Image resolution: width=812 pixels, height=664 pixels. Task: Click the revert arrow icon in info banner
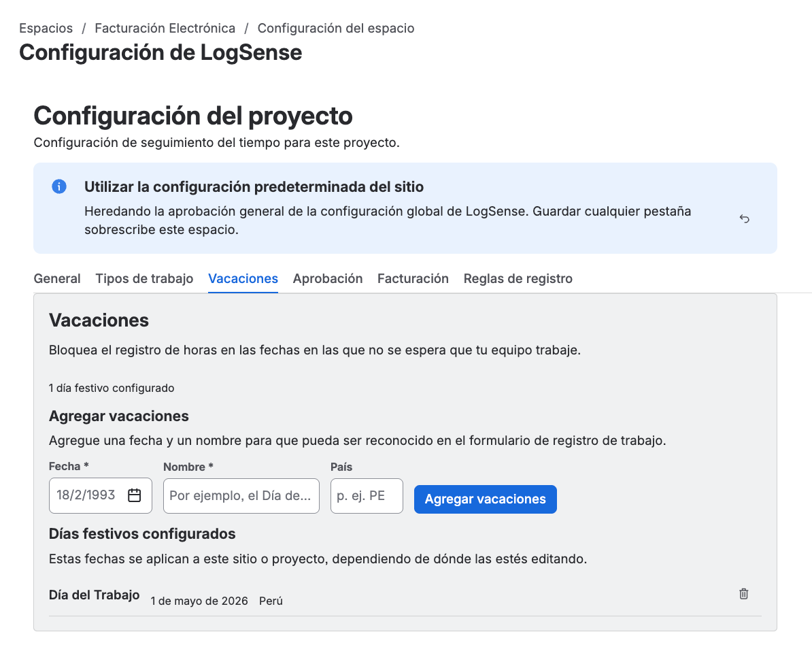click(744, 218)
